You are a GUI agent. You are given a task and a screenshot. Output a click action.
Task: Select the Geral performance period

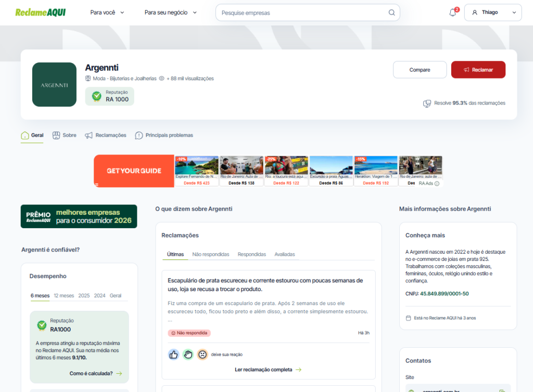click(x=116, y=296)
